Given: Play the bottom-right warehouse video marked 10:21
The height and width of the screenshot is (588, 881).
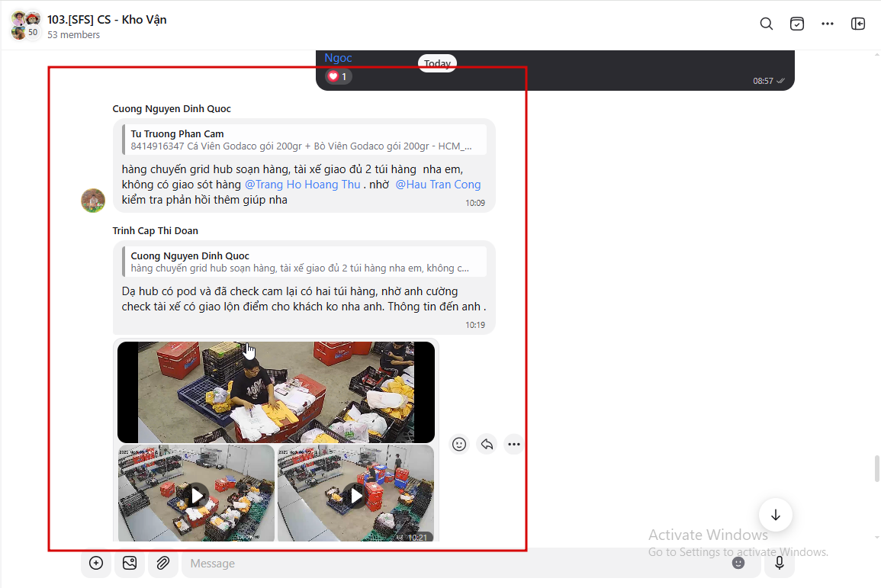Looking at the screenshot, I should pos(355,493).
